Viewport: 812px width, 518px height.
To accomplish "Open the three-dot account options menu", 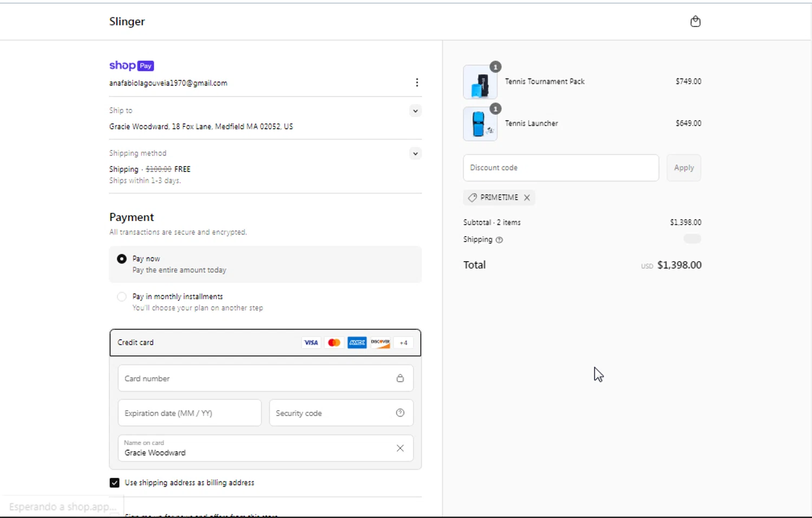I will [x=417, y=82].
